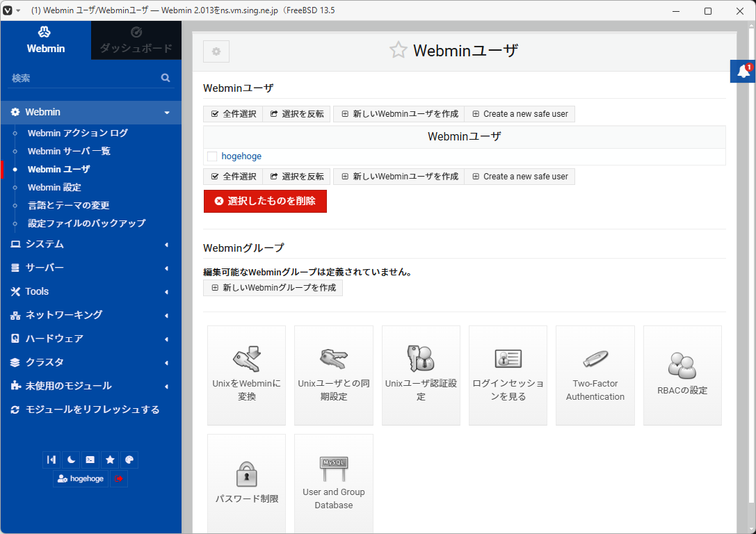
Task: Click the red logout icon
Action: coord(119,478)
